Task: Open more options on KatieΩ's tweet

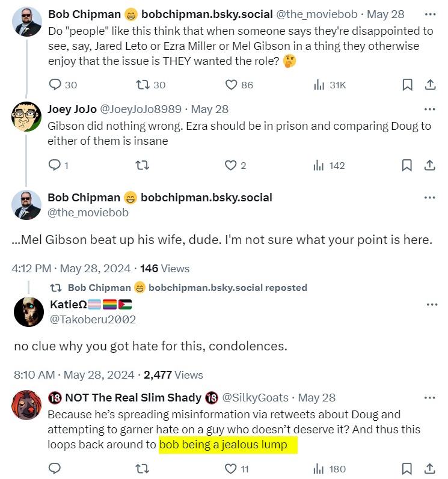Action: tap(432, 305)
